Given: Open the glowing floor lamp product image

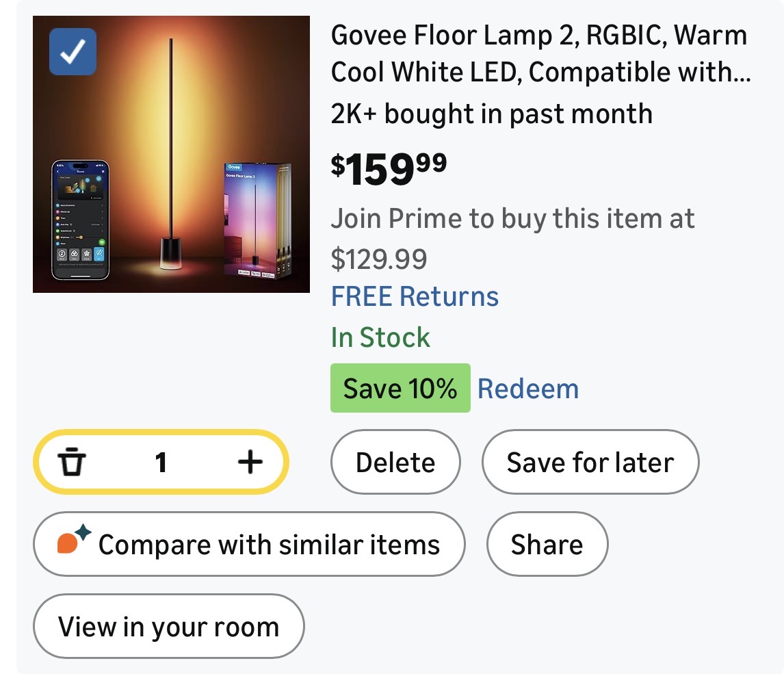Looking at the screenshot, I should point(170,137).
